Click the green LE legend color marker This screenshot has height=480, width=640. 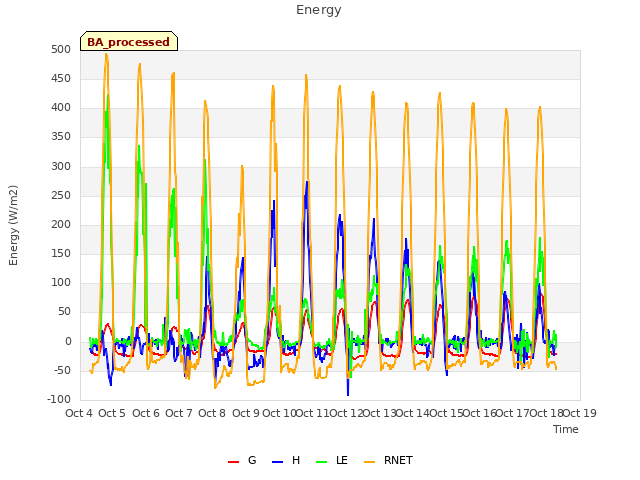[322, 462]
